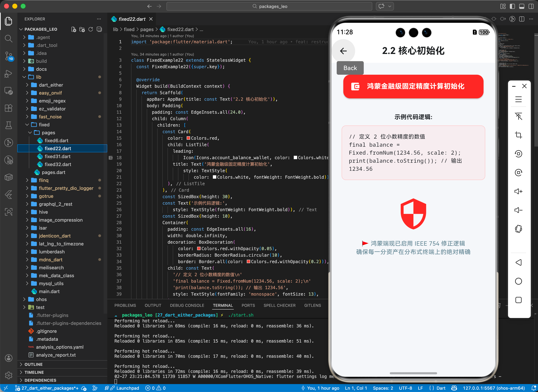This screenshot has height=392, width=538.
Task: Toggle the primary side bar layout
Action: (x=512, y=6)
